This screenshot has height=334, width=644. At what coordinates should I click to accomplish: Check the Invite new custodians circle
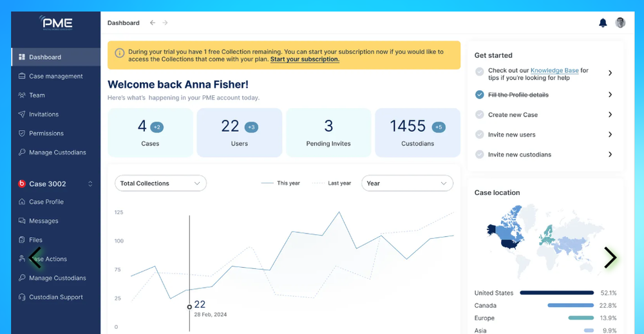(x=479, y=154)
